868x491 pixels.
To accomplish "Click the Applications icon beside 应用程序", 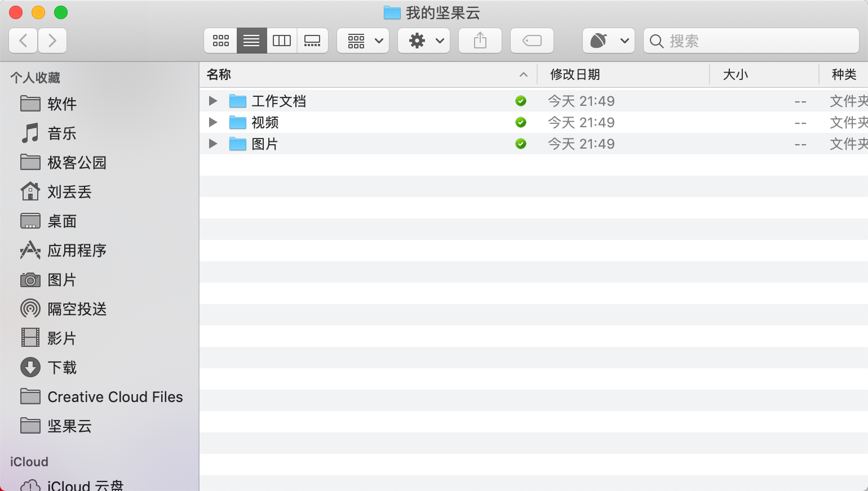I will point(30,251).
